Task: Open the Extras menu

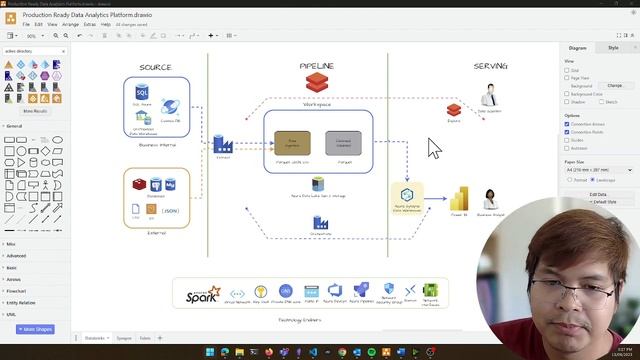Action: pos(89,24)
